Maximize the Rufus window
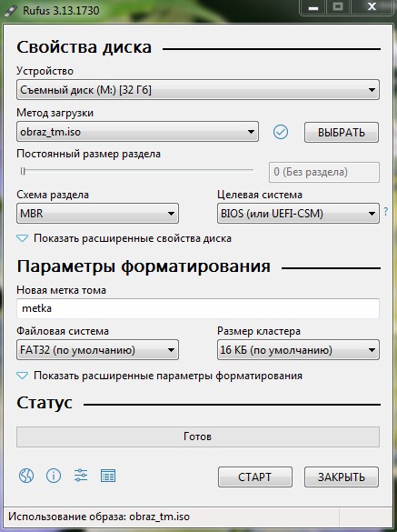The width and height of the screenshot is (397, 532). (x=338, y=7)
